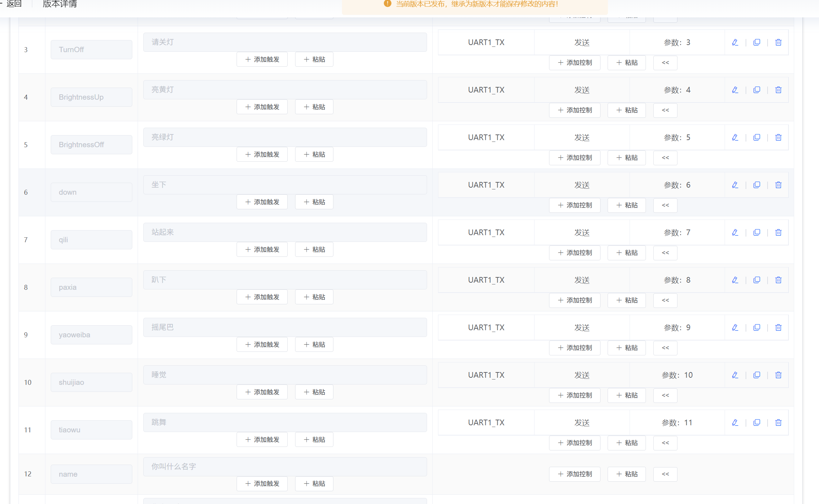Delete the parameter 8 control entry

(x=778, y=280)
